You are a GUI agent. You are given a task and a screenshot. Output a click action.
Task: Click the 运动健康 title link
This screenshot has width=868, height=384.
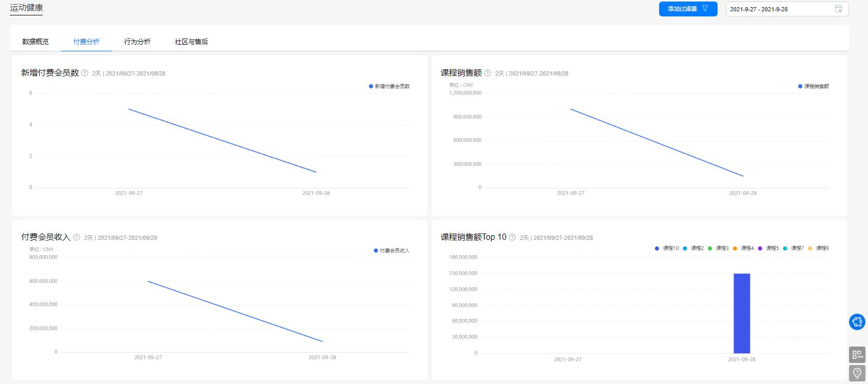[x=26, y=8]
